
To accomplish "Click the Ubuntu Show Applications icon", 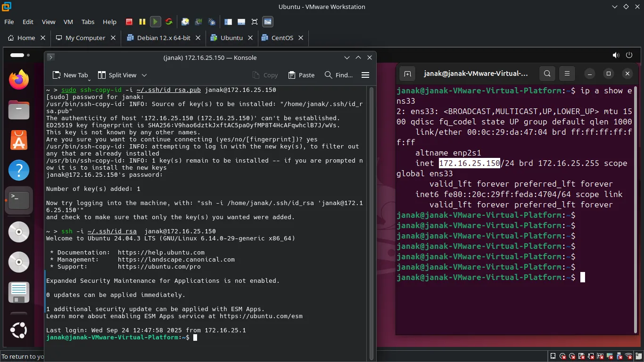I will coord(19,330).
